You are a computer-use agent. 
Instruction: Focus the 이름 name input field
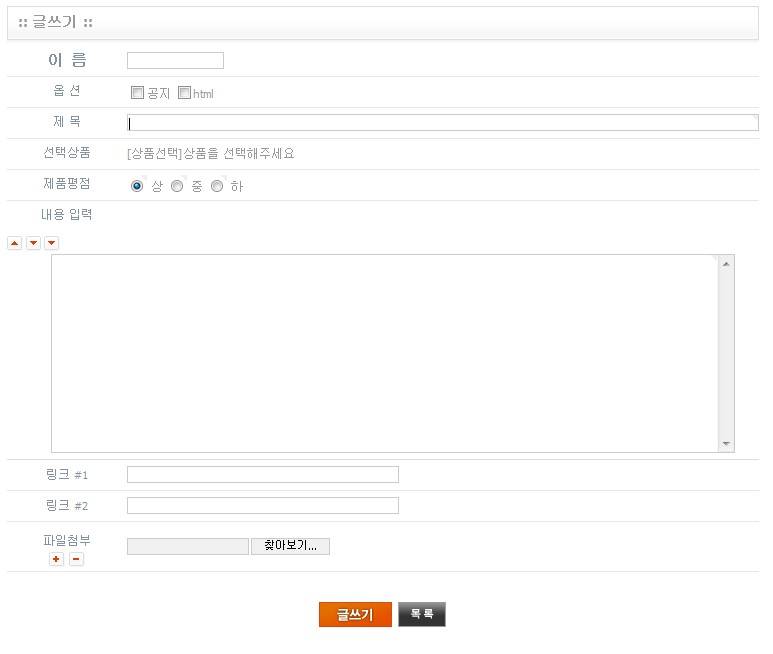175,61
